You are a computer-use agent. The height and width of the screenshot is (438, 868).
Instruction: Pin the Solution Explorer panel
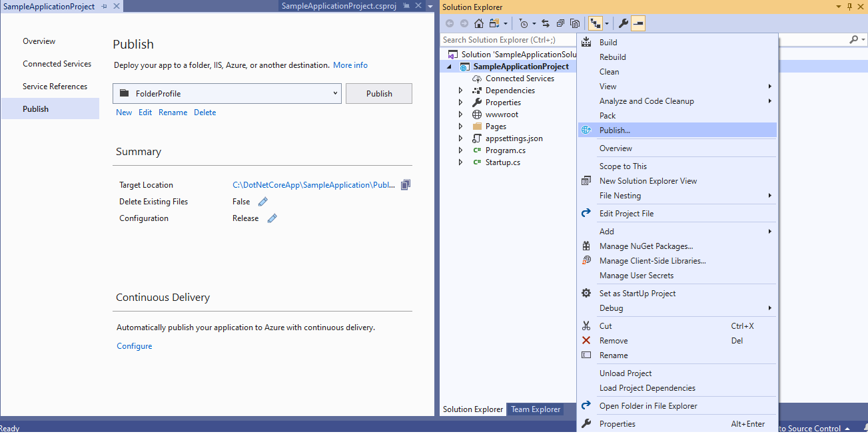pyautogui.click(x=849, y=7)
